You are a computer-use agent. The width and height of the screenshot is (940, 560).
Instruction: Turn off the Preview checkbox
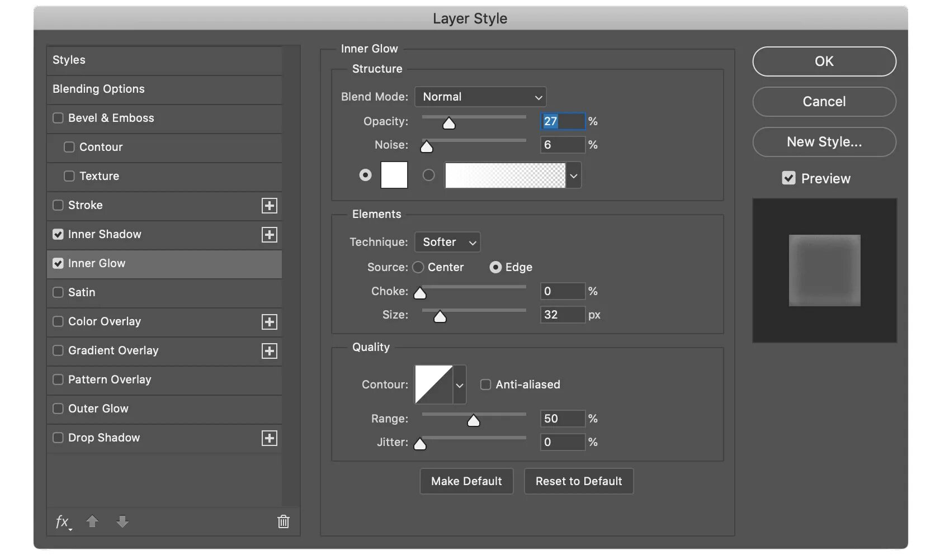tap(788, 178)
